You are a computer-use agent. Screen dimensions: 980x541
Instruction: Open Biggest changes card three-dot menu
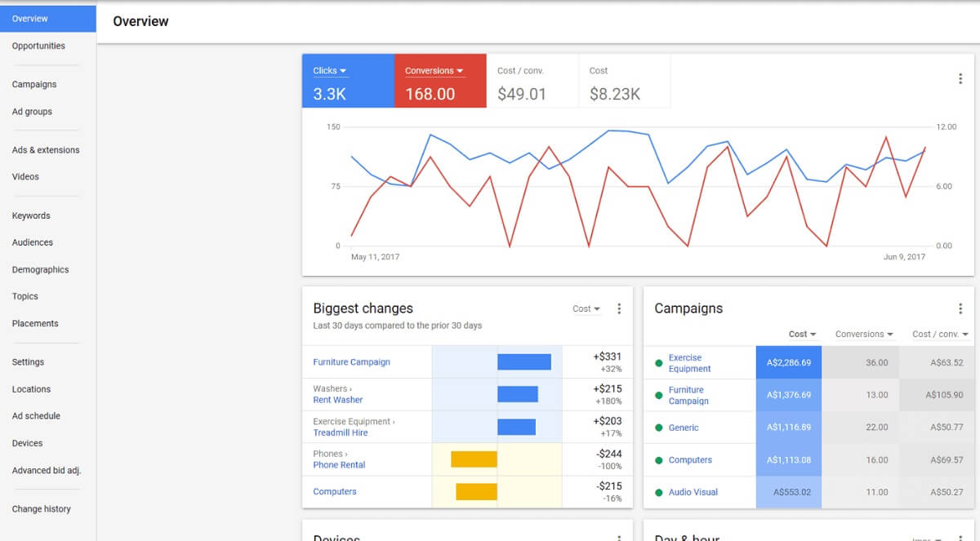coord(619,308)
